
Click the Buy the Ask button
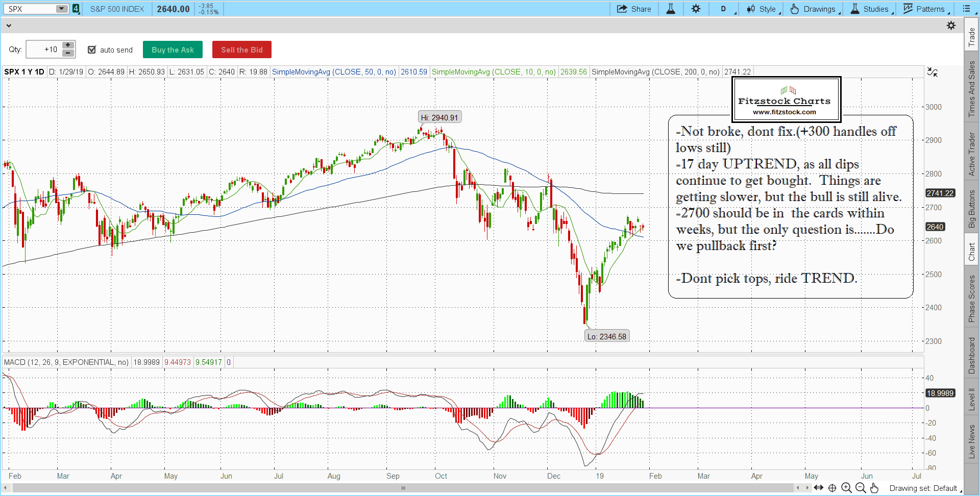coord(173,49)
